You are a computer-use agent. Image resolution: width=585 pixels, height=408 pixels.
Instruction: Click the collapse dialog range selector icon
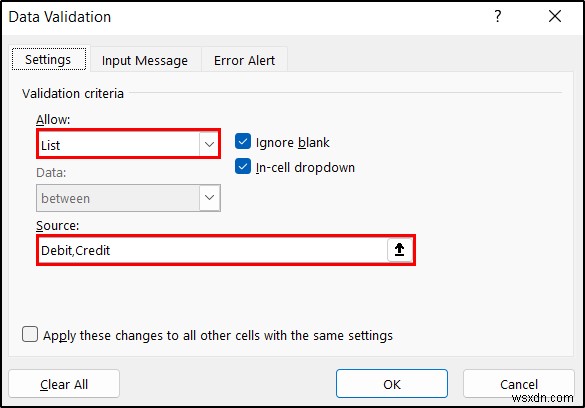coord(400,249)
